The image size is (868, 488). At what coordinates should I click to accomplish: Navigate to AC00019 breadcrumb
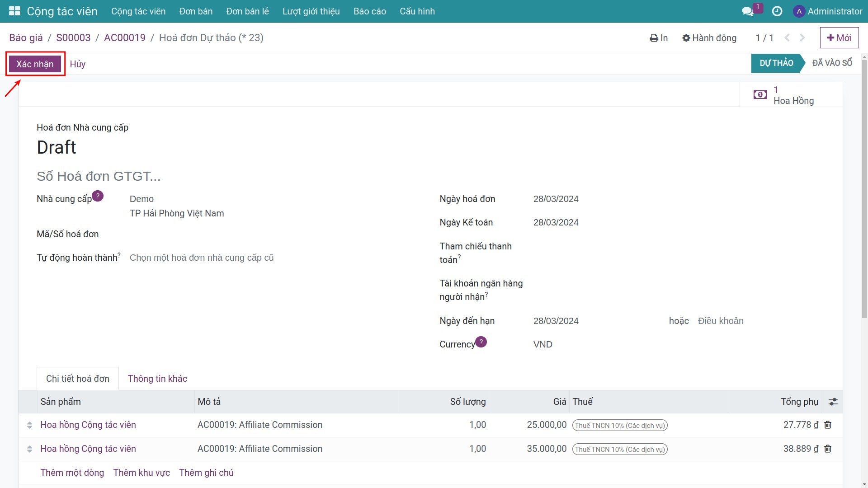(x=125, y=38)
